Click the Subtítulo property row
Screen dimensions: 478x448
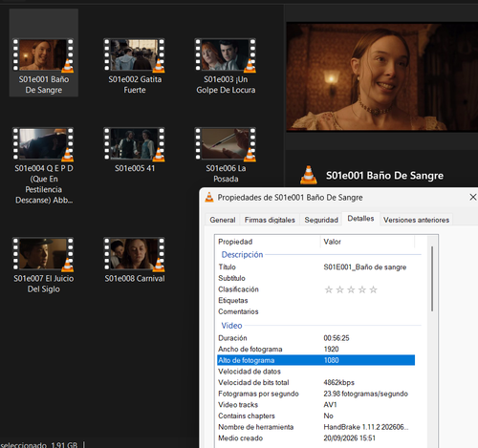point(315,278)
